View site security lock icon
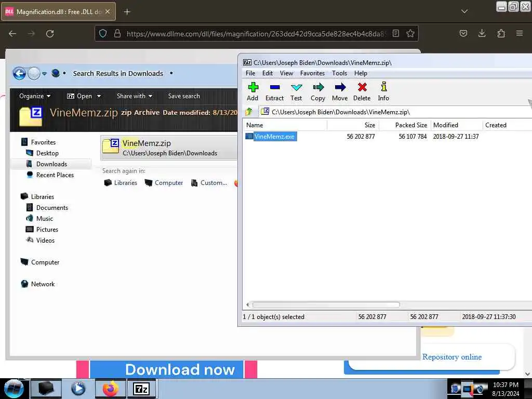This screenshot has height=399, width=532. 117,33
